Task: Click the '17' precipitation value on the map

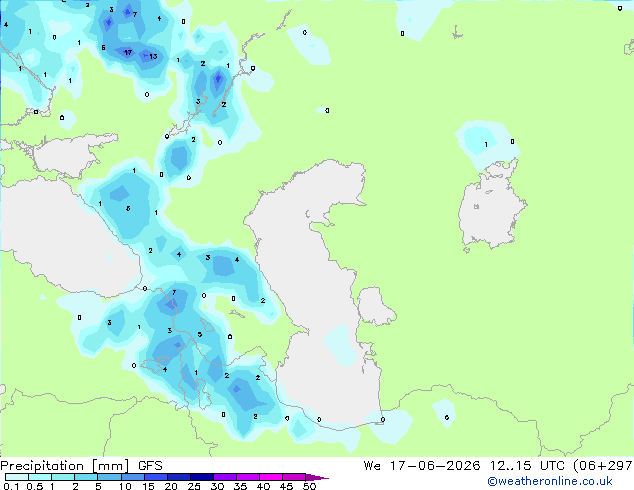Action: click(128, 52)
